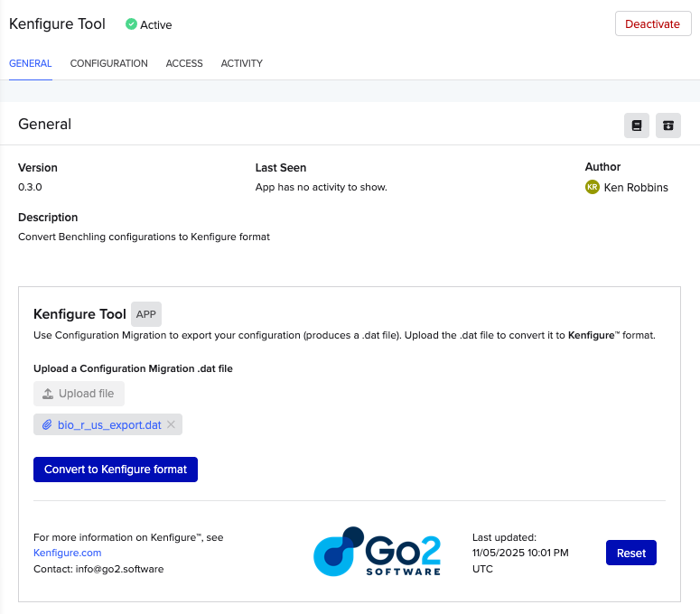The height and width of the screenshot is (614, 700).
Task: Click the author name Ken Robbins
Action: (x=636, y=188)
